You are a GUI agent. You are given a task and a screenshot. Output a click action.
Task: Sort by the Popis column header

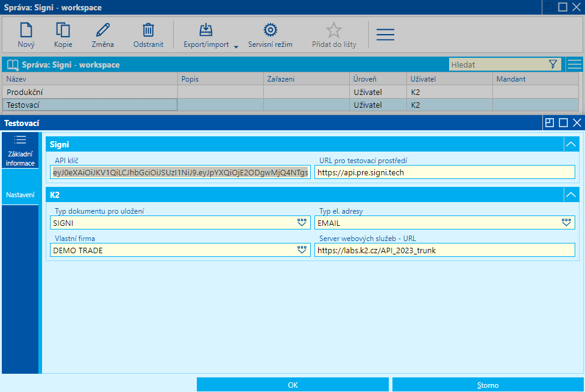coord(221,79)
